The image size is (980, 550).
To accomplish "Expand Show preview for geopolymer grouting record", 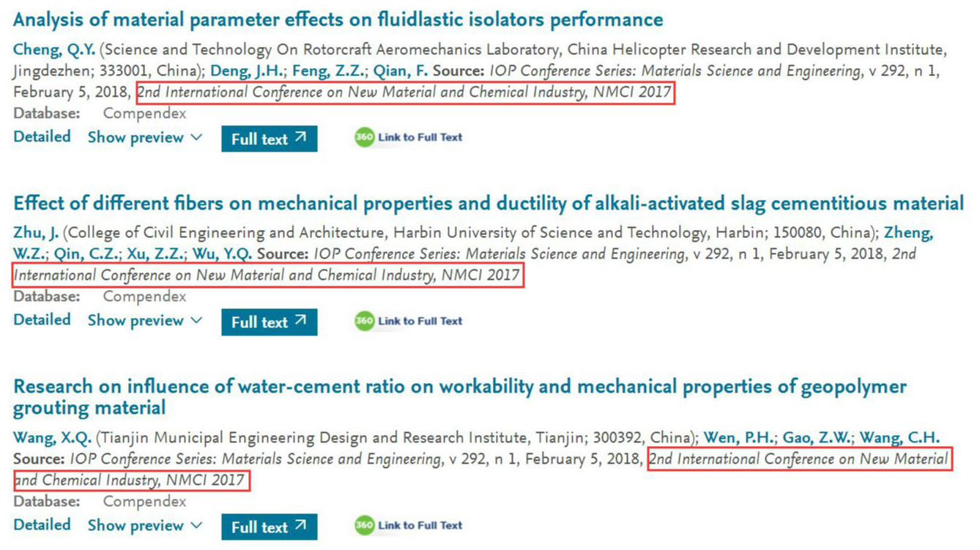I will pos(145,525).
